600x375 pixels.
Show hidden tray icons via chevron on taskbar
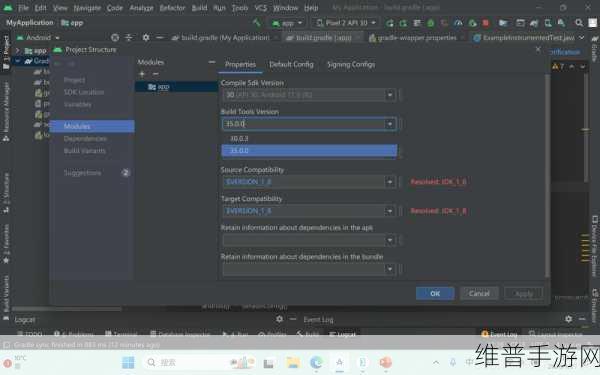(436, 362)
